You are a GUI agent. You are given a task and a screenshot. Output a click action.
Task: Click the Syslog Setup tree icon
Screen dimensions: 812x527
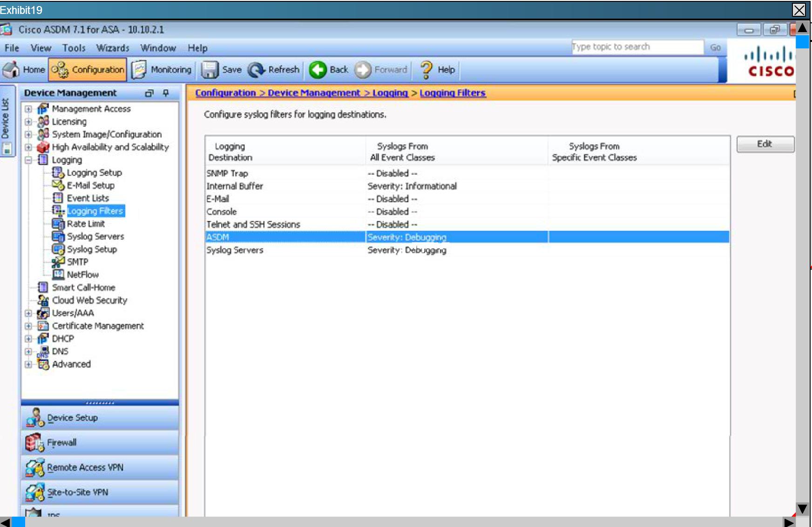58,249
